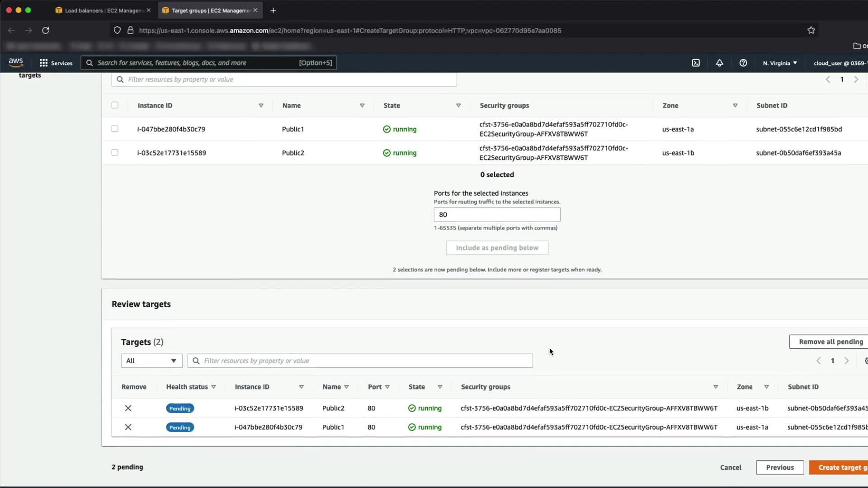
Task: Remove pending target Public1 with X
Action: [128, 427]
